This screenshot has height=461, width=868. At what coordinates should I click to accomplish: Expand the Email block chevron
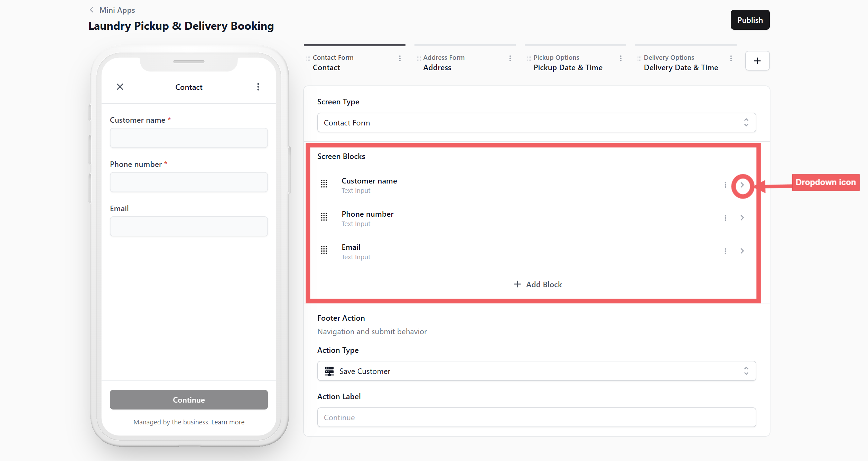(742, 251)
